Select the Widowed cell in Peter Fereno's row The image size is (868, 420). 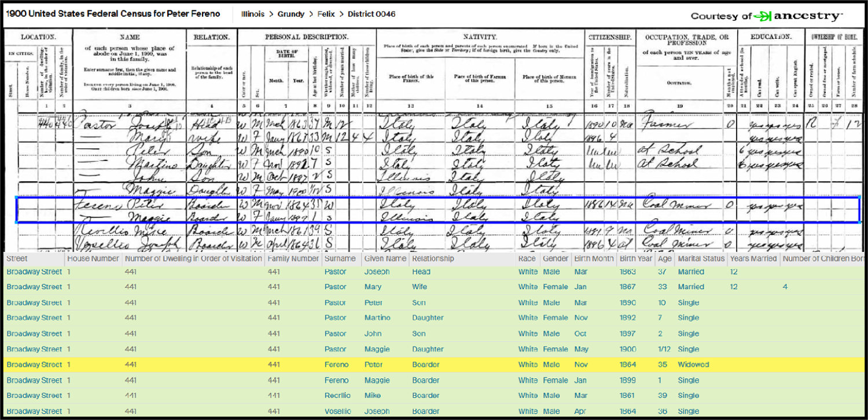pyautogui.click(x=693, y=364)
